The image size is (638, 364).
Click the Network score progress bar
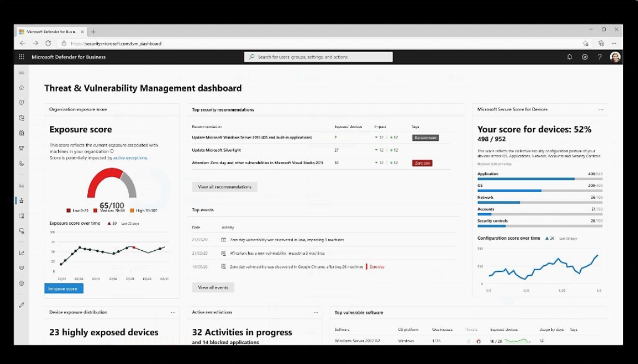[540, 203]
